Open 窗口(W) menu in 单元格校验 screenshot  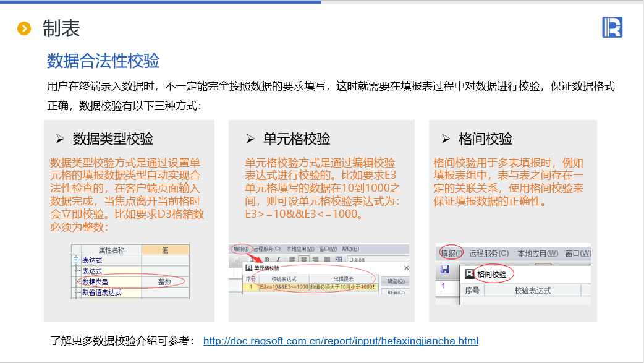pos(328,249)
